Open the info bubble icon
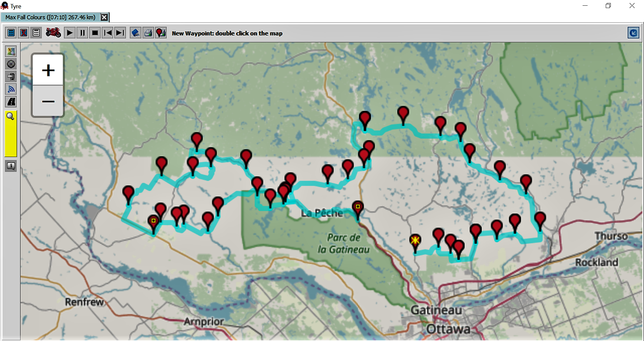Image resolution: width=644 pixels, height=341 pixels. click(11, 166)
